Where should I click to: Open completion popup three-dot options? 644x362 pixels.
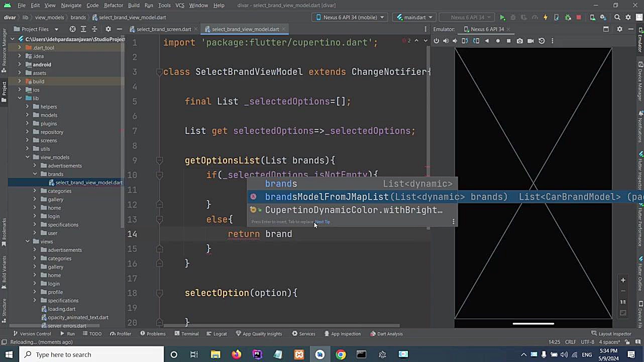click(453, 222)
